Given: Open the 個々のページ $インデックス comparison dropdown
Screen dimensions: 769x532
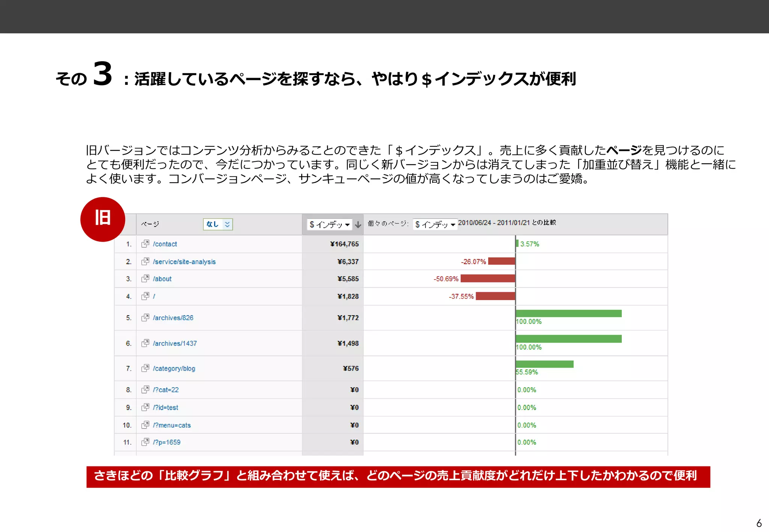Looking at the screenshot, I should (435, 225).
